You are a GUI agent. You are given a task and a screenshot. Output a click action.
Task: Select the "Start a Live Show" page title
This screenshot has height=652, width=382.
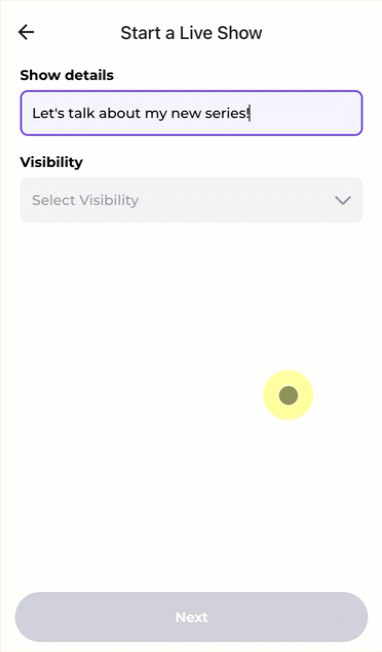191,33
